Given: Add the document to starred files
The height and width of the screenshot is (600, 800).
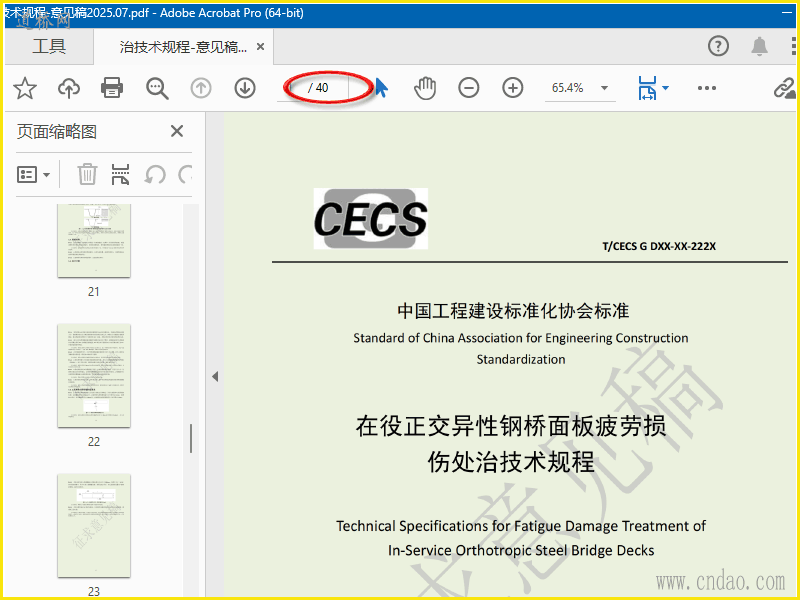Looking at the screenshot, I should 24,88.
